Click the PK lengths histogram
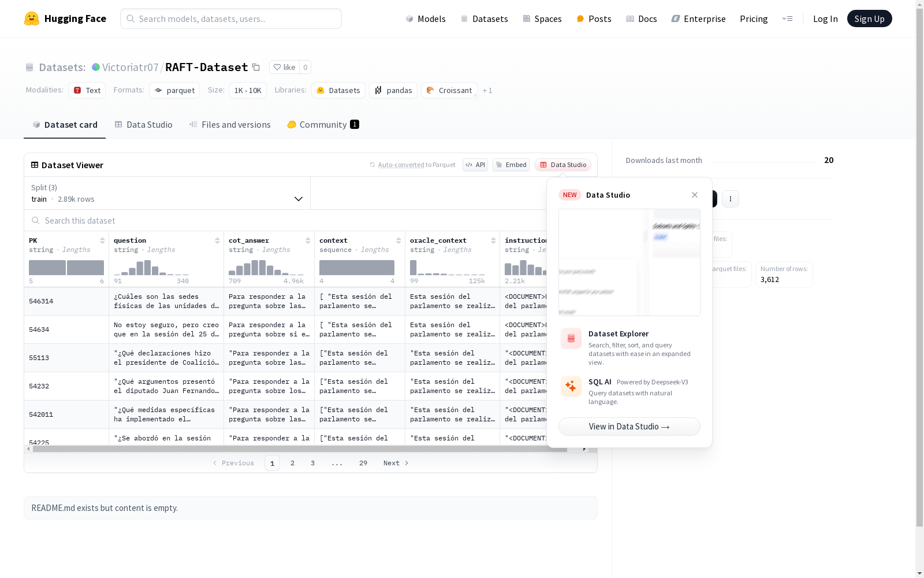 click(66, 268)
